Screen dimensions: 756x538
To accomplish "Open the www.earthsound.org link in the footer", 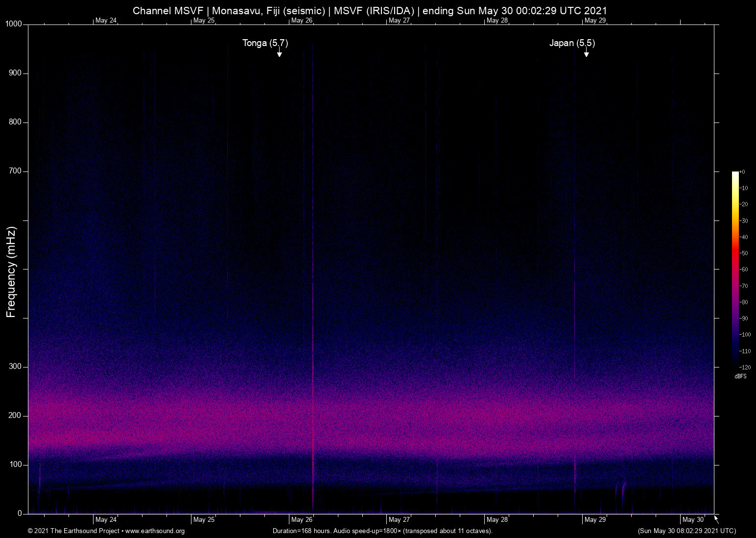I will (155, 531).
